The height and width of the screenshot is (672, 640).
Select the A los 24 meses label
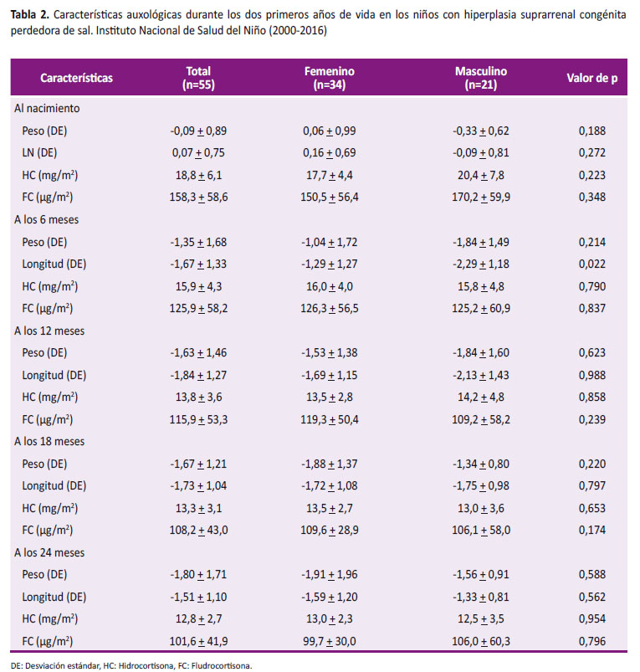(x=49, y=553)
